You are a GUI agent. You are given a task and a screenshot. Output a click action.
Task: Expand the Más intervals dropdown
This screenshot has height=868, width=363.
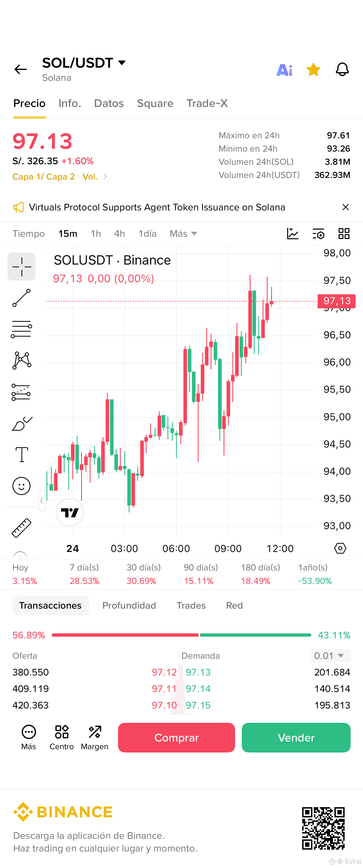183,234
